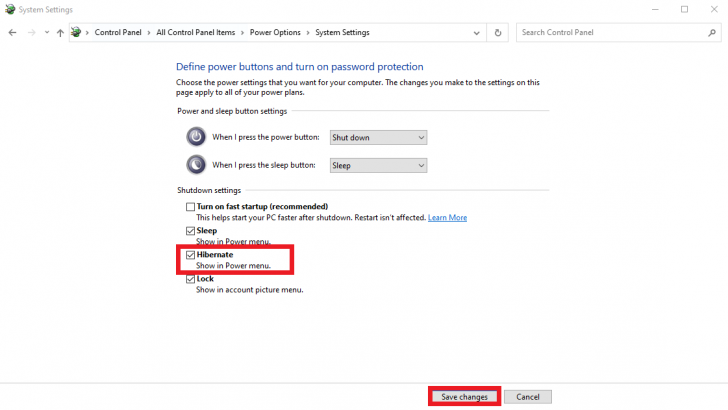728x410 pixels.
Task: Open the sleep button action dropdown
Action: tap(378, 165)
